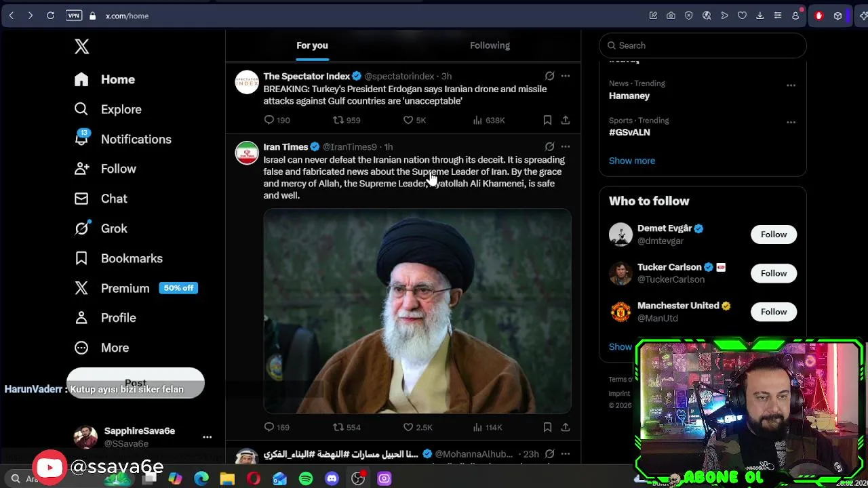Open the Iran Times profile avatar
The height and width of the screenshot is (488, 868).
[247, 152]
